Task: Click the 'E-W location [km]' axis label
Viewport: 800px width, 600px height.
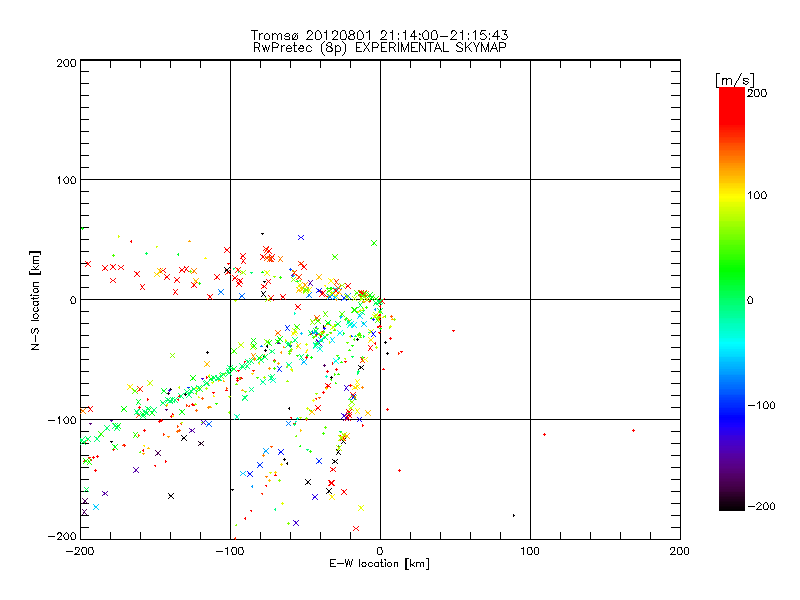Action: click(x=379, y=564)
